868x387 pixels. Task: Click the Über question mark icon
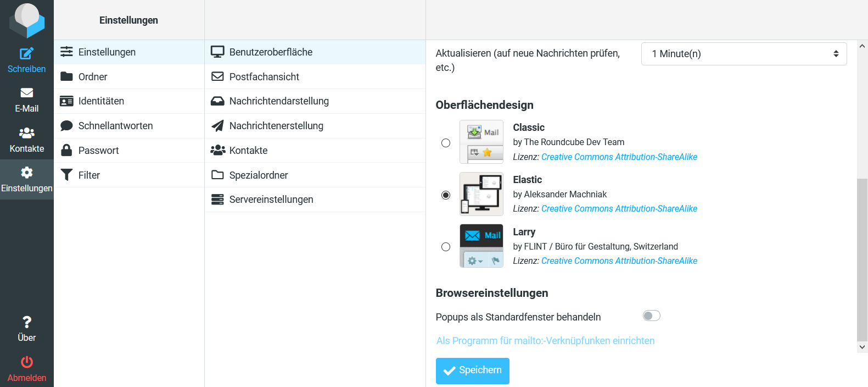26,322
